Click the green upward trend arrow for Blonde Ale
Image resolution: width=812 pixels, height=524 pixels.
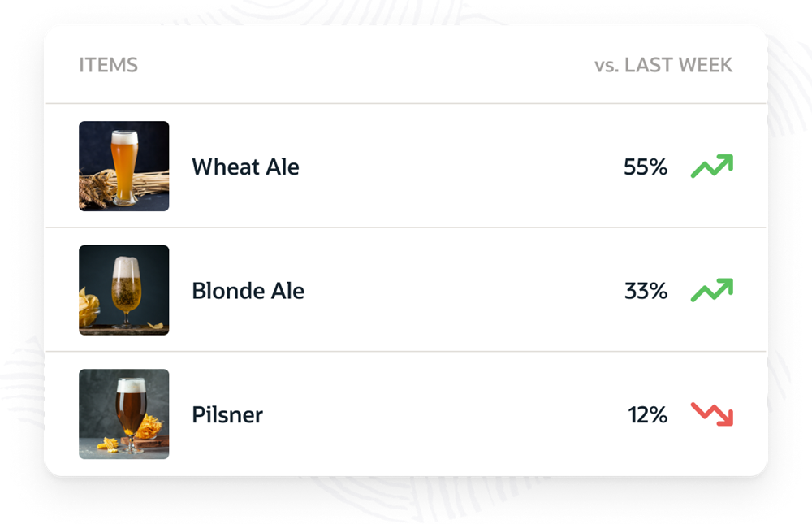[712, 290]
